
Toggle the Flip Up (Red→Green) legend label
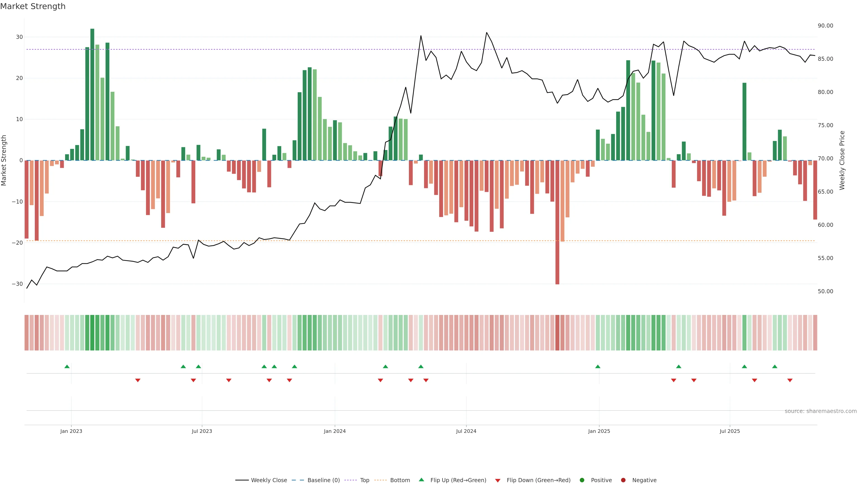[x=458, y=480]
